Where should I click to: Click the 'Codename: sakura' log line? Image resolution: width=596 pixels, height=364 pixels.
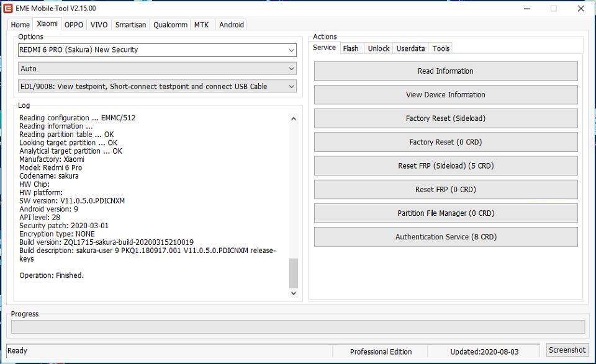click(x=49, y=176)
